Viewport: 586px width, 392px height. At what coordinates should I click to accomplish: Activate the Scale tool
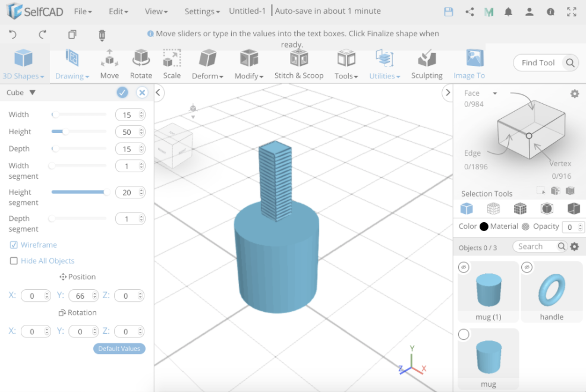tap(172, 64)
